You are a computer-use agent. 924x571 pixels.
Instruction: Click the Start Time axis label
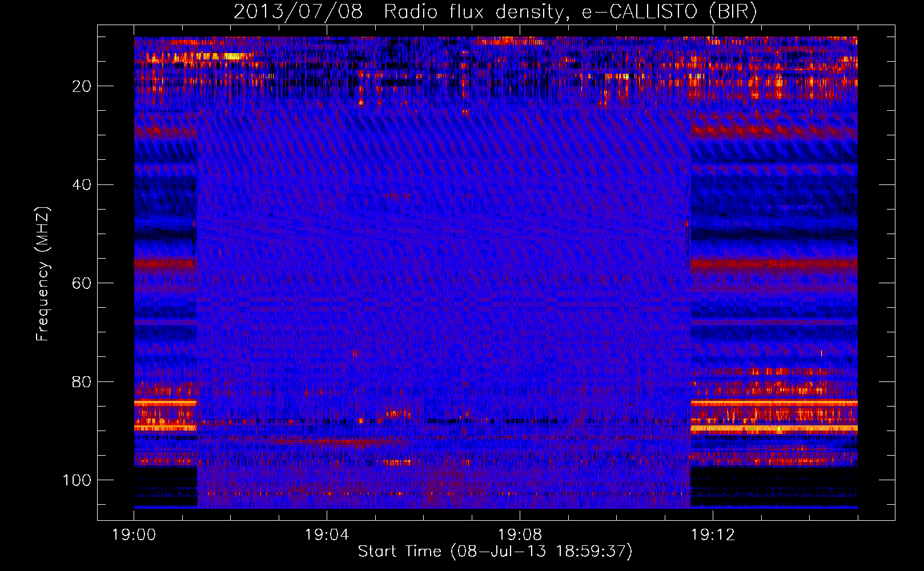click(495, 552)
